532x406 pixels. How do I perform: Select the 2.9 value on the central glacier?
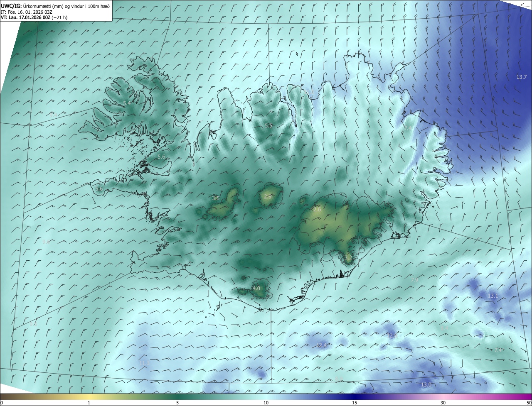[268, 196]
